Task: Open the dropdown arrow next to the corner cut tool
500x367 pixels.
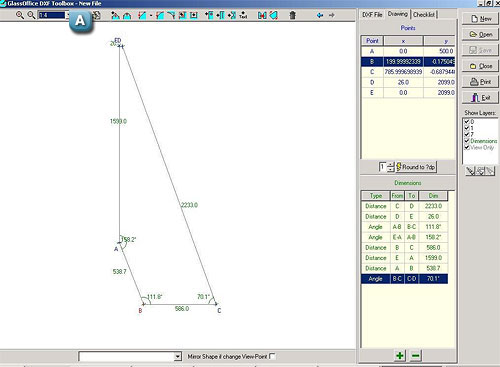Action: [x=151, y=15]
